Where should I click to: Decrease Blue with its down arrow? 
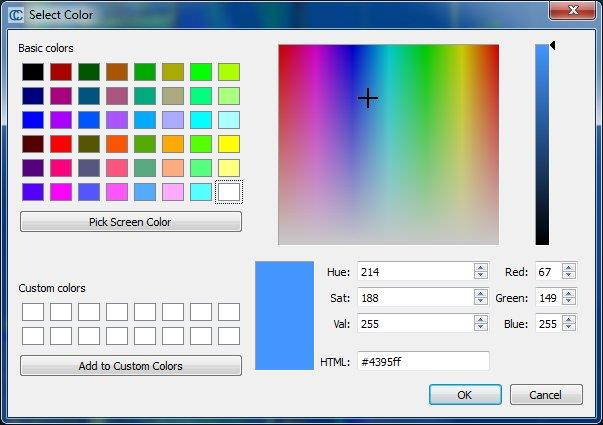coord(569,327)
